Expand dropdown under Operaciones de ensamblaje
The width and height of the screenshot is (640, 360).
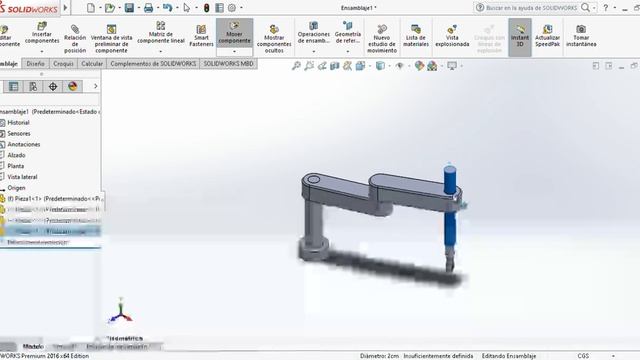click(x=313, y=51)
